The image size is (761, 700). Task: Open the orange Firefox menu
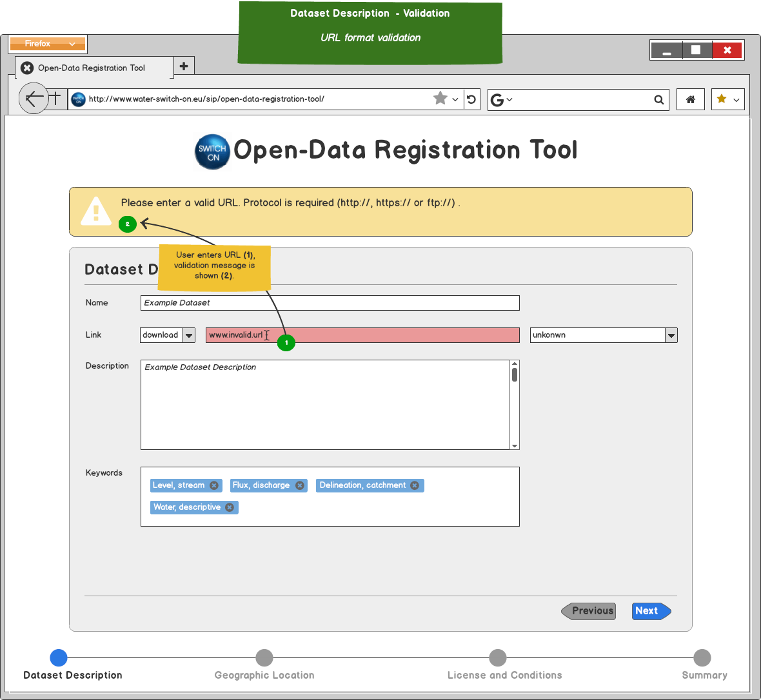pos(48,44)
